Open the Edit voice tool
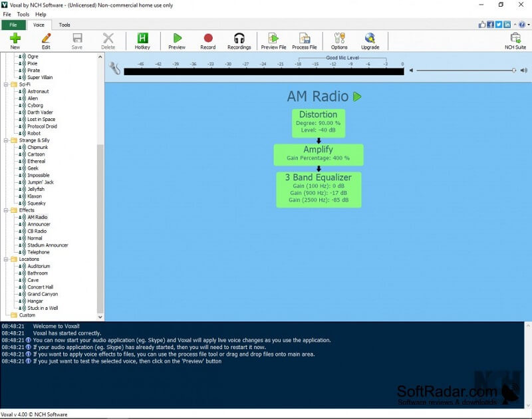The image size is (532, 419). 46,39
